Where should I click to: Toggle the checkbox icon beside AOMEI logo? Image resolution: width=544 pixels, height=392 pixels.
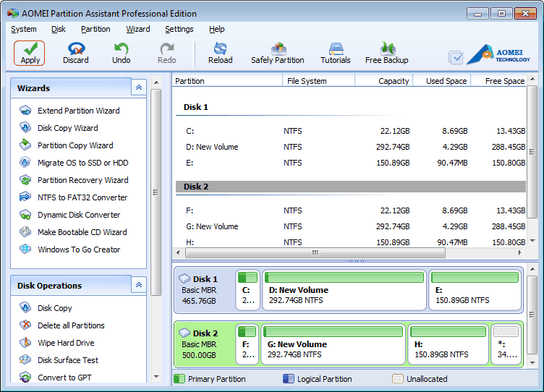coord(456,57)
